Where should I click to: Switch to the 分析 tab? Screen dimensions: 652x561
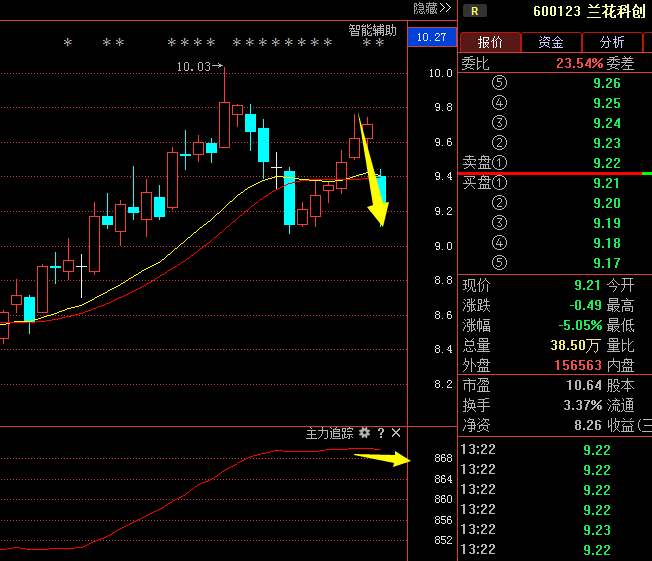612,42
